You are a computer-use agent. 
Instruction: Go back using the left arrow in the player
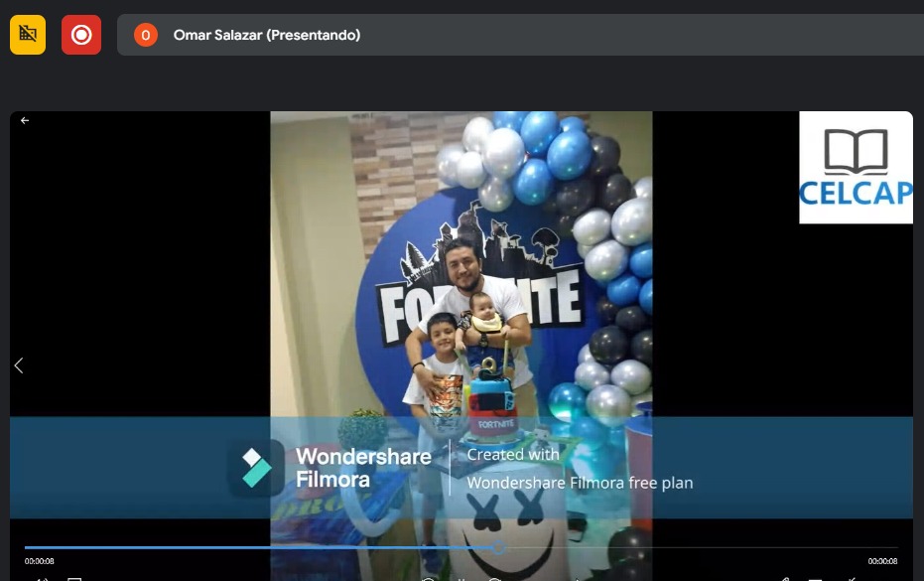pyautogui.click(x=25, y=121)
